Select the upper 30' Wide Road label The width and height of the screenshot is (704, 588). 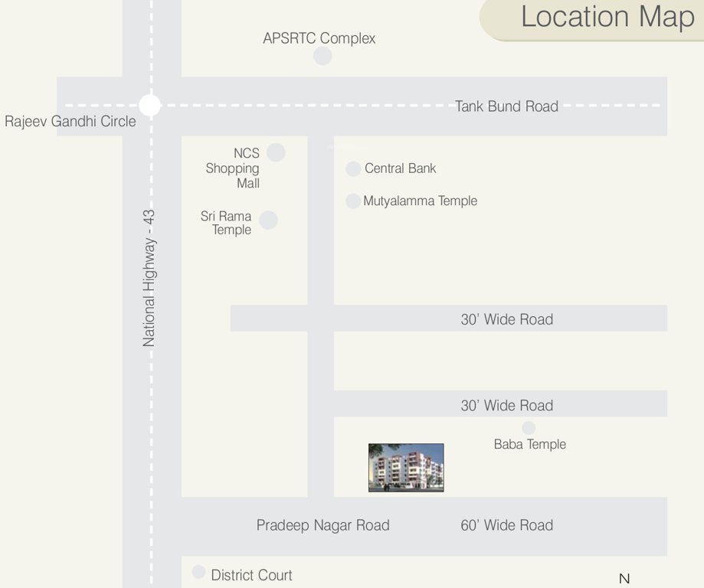click(506, 319)
